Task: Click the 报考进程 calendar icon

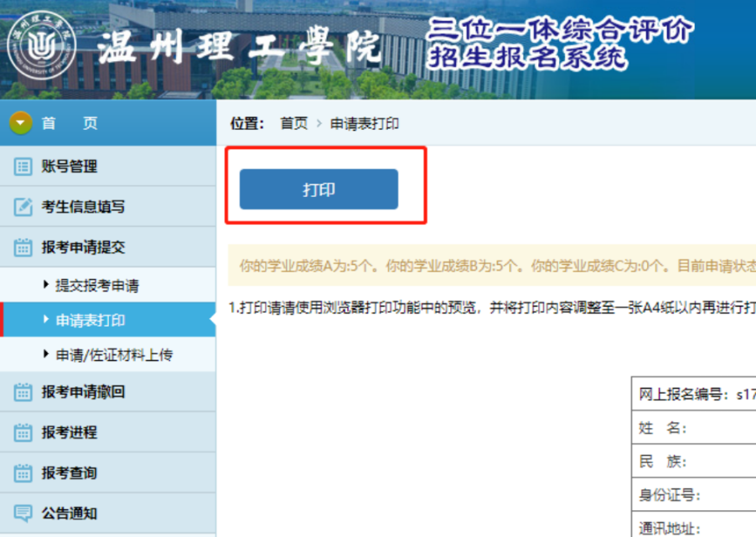Action: click(23, 432)
